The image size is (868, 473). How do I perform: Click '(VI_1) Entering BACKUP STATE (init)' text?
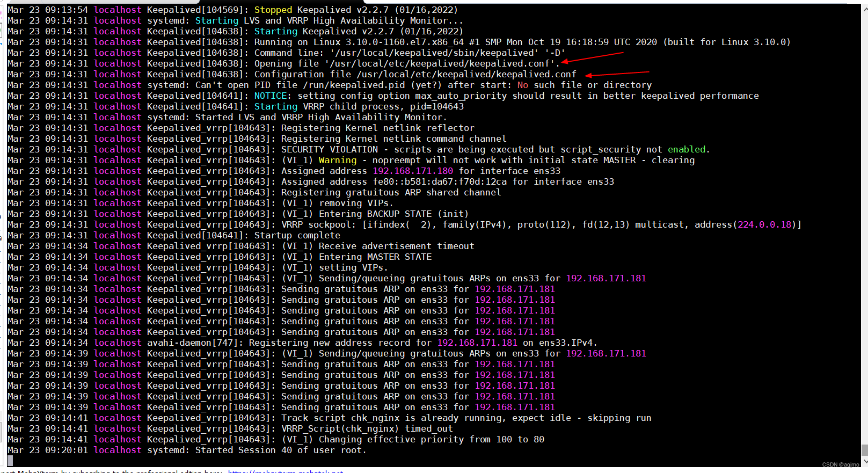[x=375, y=214]
